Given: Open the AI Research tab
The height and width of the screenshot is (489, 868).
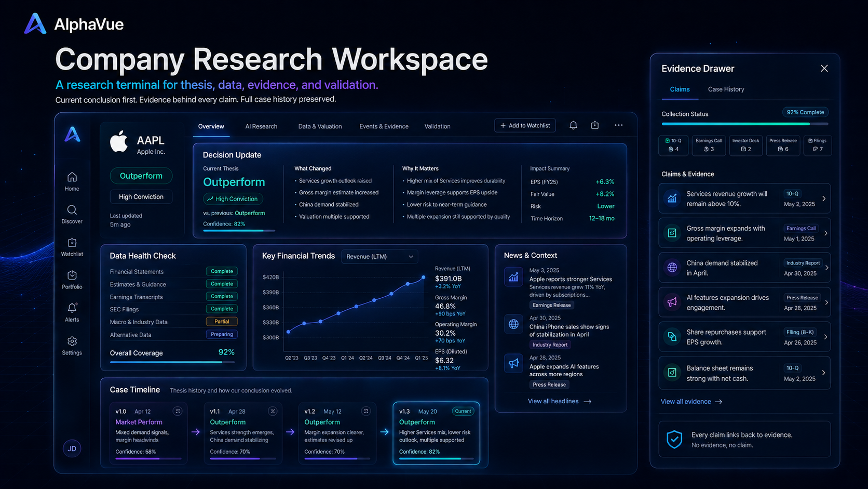Looking at the screenshot, I should point(261,126).
